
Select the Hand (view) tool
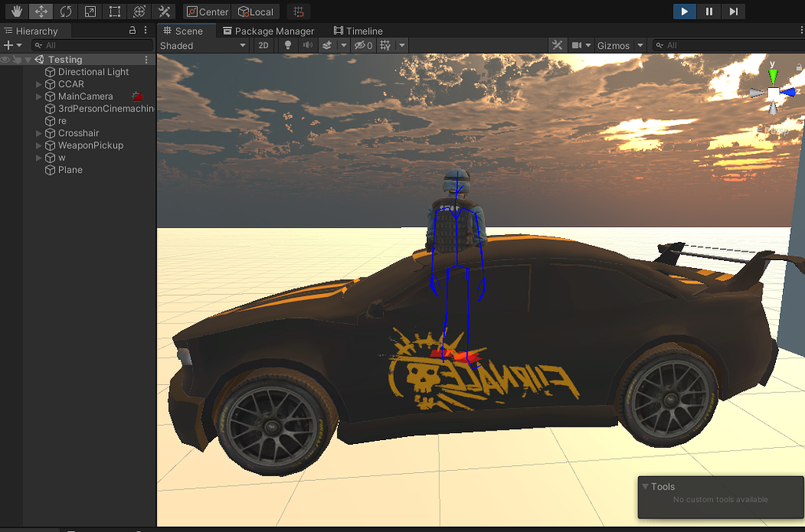[x=17, y=11]
